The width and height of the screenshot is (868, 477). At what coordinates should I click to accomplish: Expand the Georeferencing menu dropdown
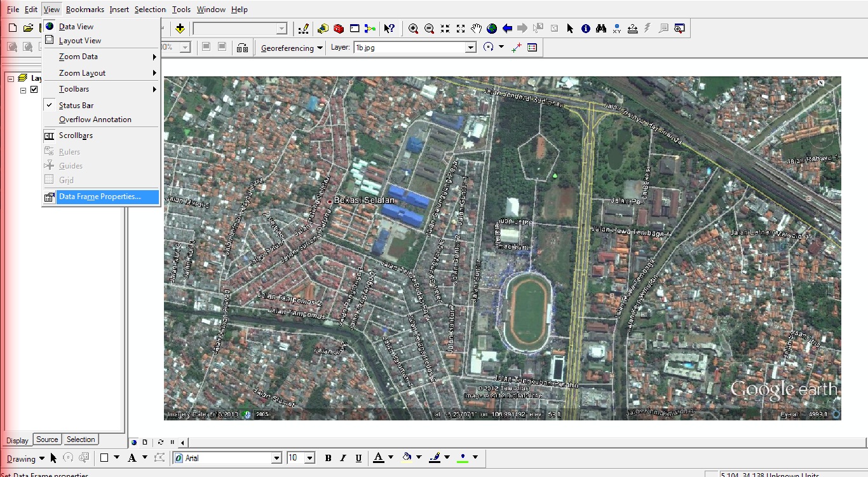coord(320,48)
